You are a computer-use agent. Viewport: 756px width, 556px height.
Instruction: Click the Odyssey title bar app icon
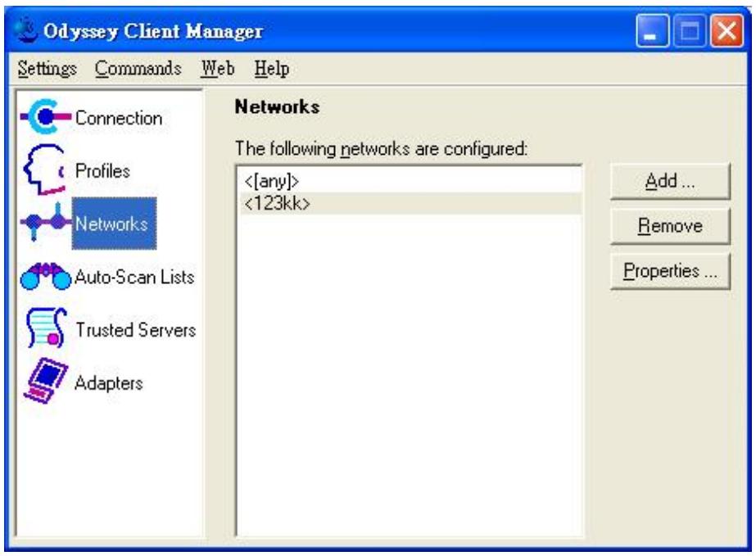pyautogui.click(x=25, y=30)
